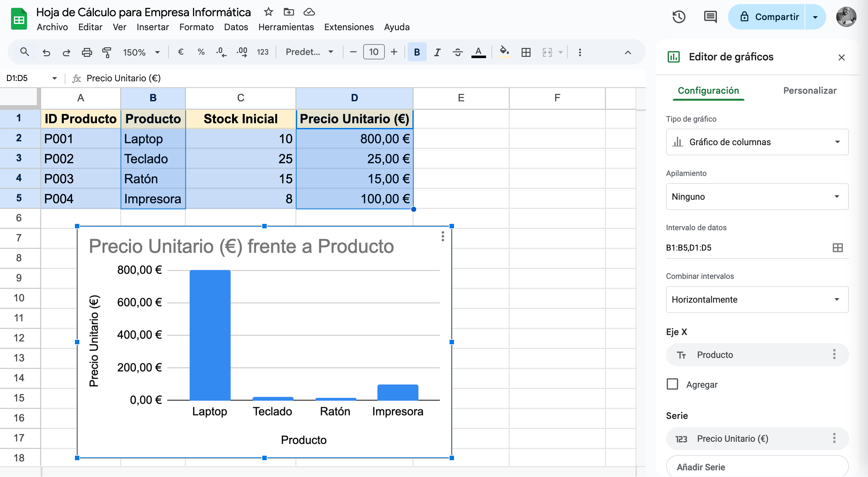Click the print icon in toolbar

pos(87,52)
